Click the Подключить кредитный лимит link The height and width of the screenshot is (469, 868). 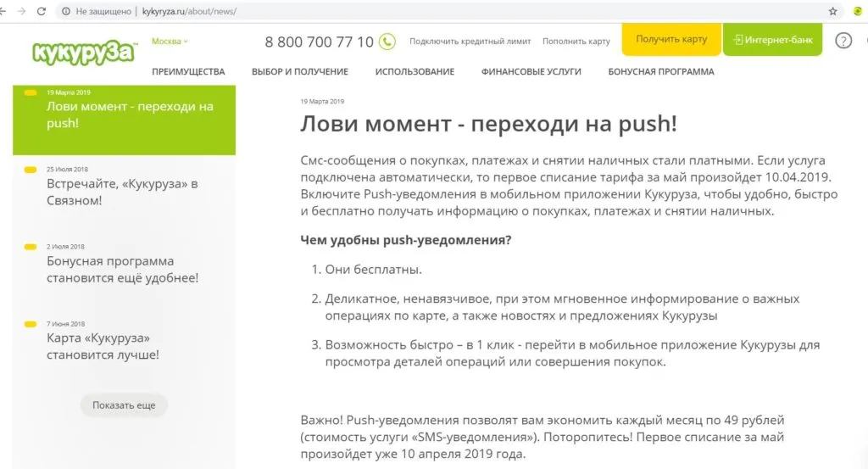click(470, 42)
